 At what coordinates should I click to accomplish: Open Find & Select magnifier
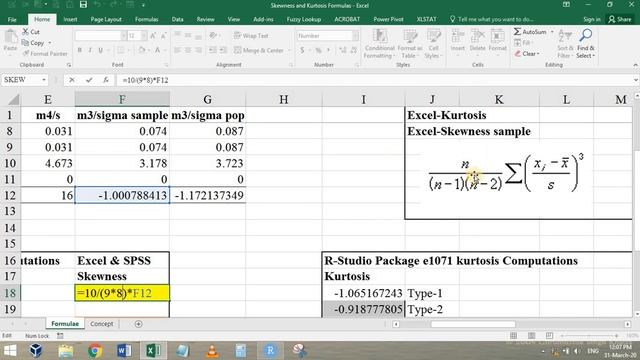point(586,36)
